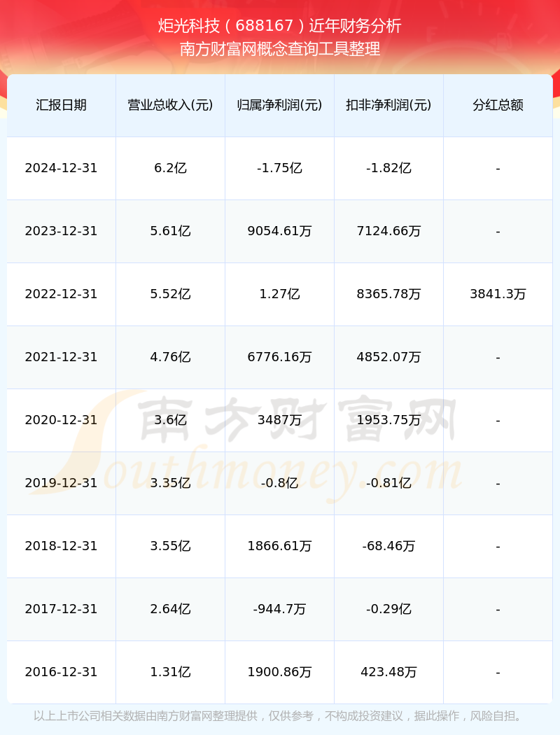The image size is (560, 735).
Task: Select the 汇报日期 column header
Action: pos(61,105)
